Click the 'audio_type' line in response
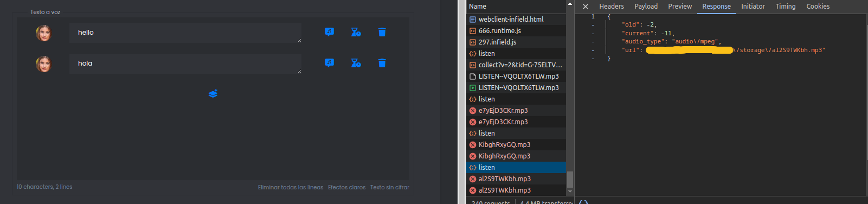This screenshot has width=868, height=204. pos(671,41)
